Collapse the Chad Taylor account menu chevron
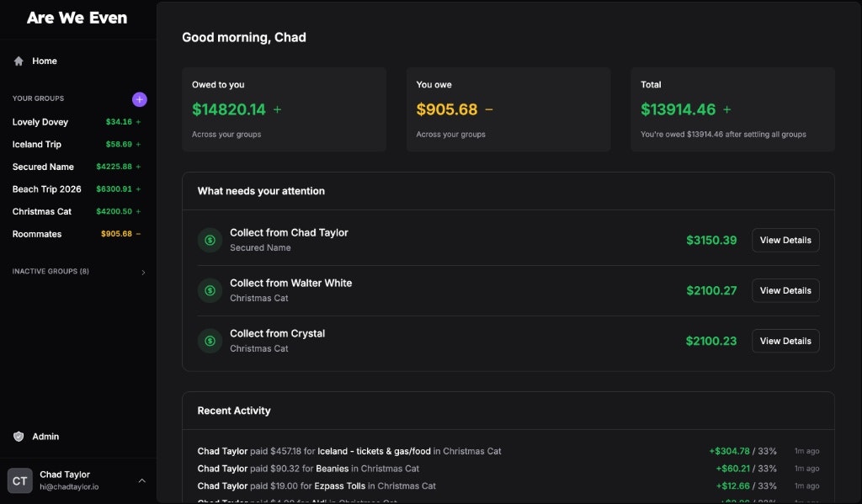This screenshot has width=862, height=504. coord(141,480)
